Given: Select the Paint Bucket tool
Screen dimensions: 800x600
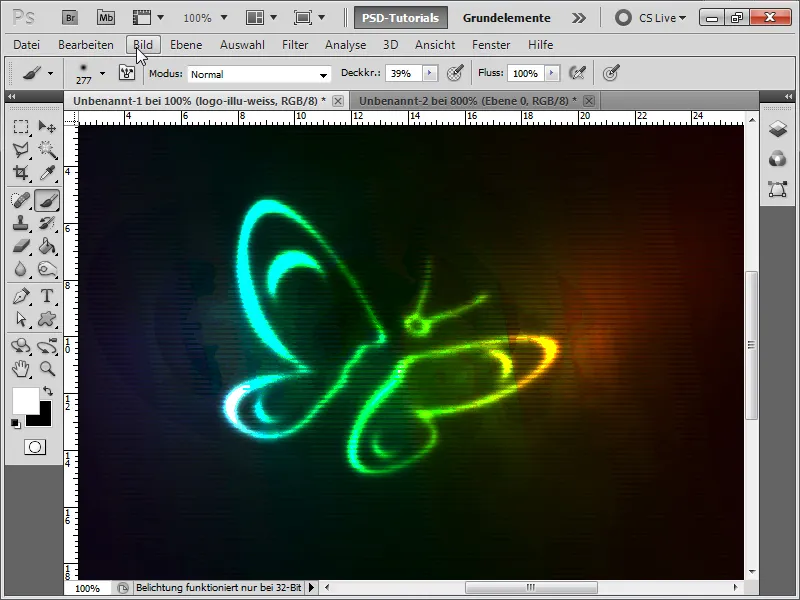Looking at the screenshot, I should (x=47, y=246).
